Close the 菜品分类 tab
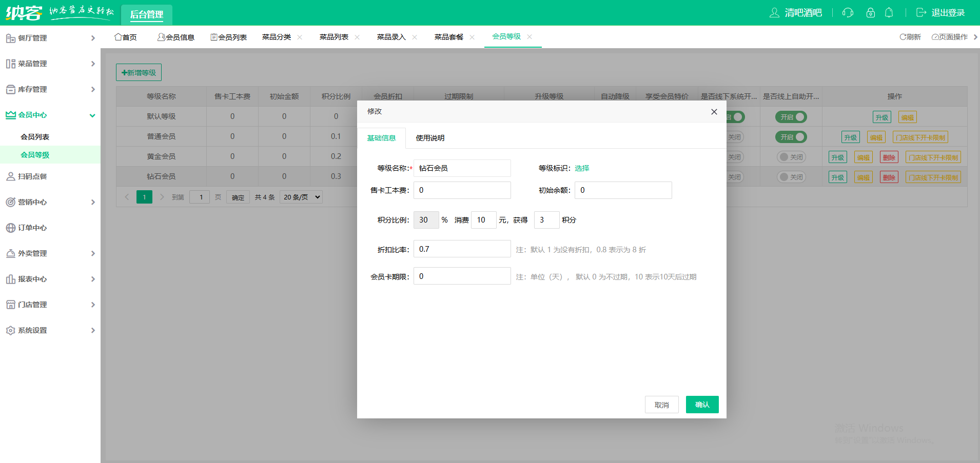980x463 pixels. (x=300, y=37)
